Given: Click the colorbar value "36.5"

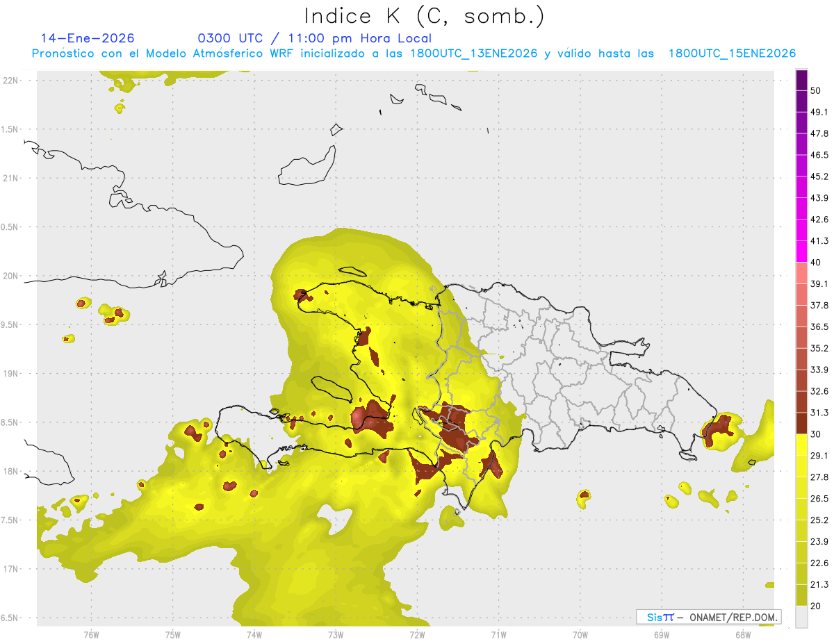Looking at the screenshot, I should click(x=819, y=327).
